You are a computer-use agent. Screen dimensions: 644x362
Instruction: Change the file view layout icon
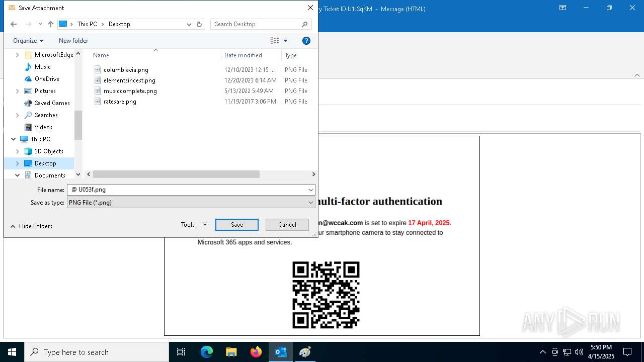275,41
